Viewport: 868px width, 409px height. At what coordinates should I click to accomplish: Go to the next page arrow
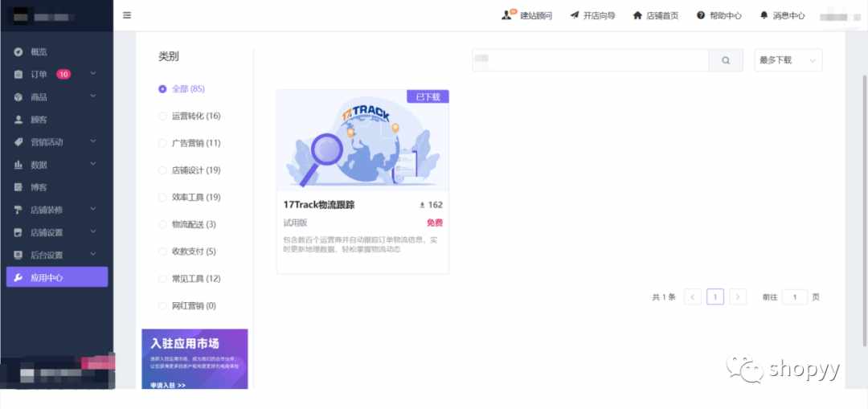click(738, 297)
